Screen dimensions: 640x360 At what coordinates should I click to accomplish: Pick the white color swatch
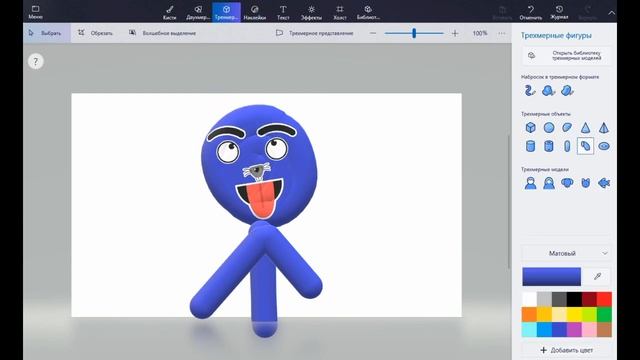pyautogui.click(x=529, y=299)
